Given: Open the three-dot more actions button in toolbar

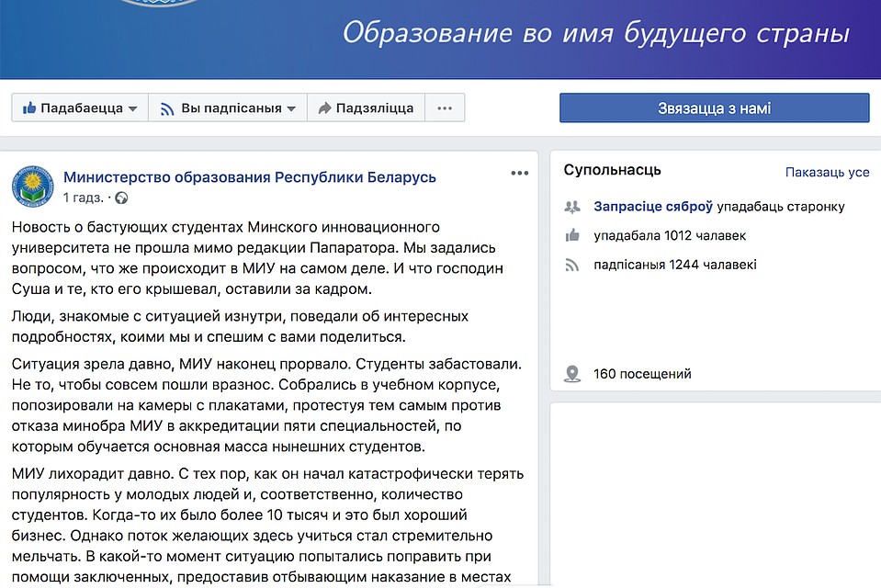Looking at the screenshot, I should pos(445,107).
